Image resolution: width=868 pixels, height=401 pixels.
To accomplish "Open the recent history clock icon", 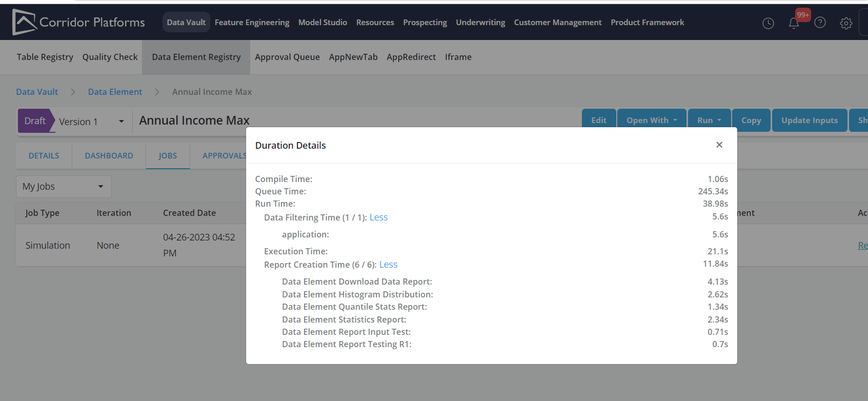I will pyautogui.click(x=768, y=23).
